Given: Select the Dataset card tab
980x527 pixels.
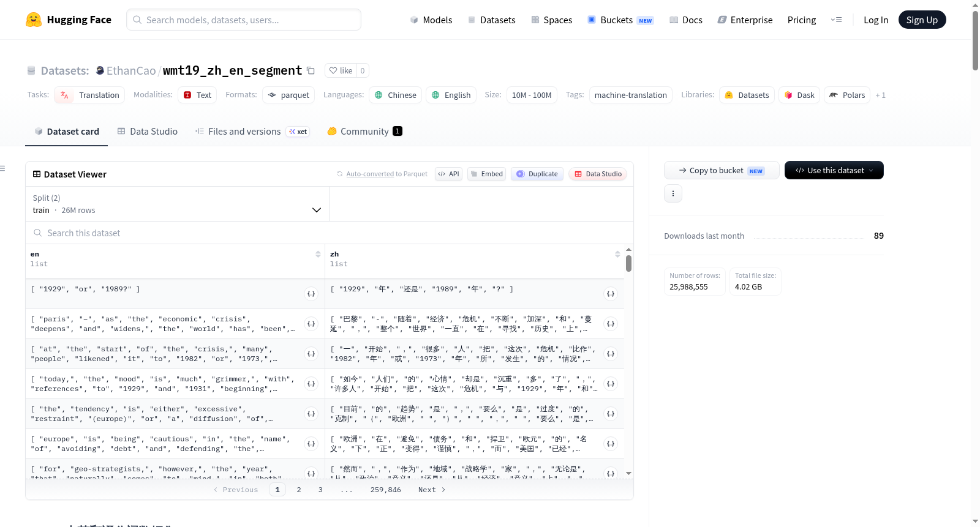Looking at the screenshot, I should pos(67,132).
